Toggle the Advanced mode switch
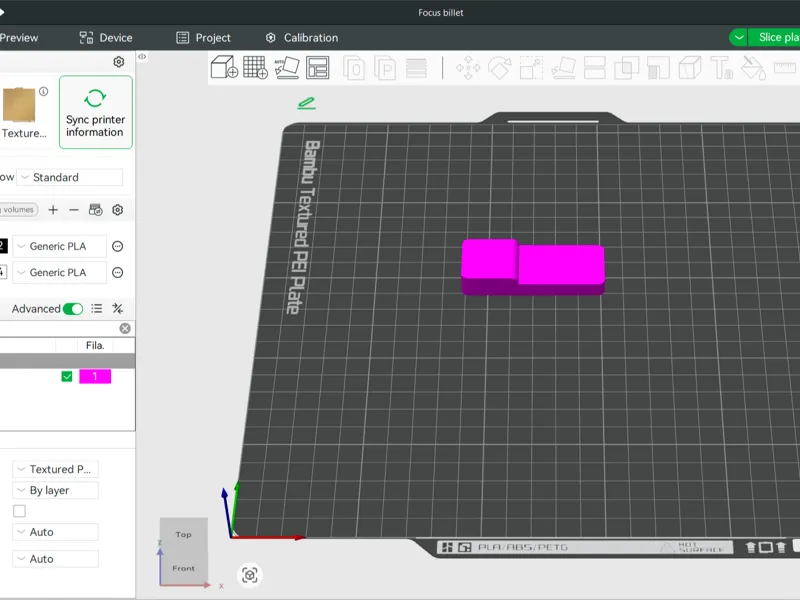Screen dimensions: 800x600 point(73,309)
